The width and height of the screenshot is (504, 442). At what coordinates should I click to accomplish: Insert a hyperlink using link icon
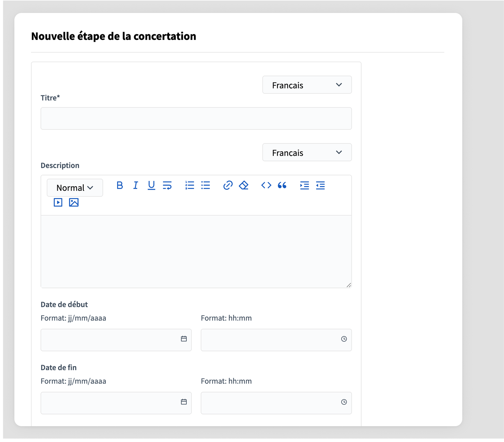[228, 185]
